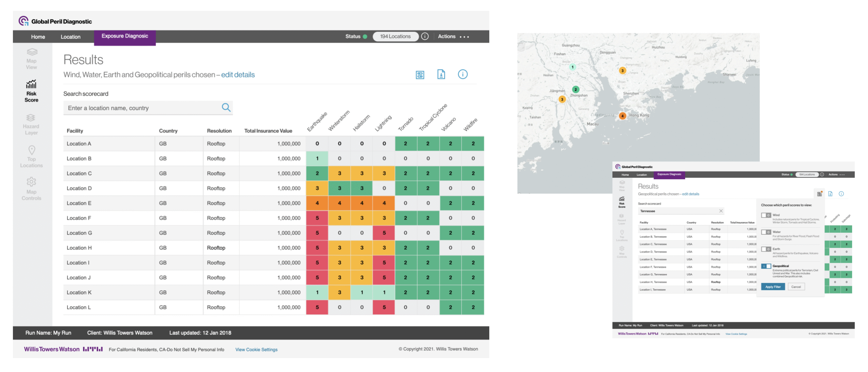Click info icon next to 194 Locations
Screen dimensions: 868x372
[425, 36]
